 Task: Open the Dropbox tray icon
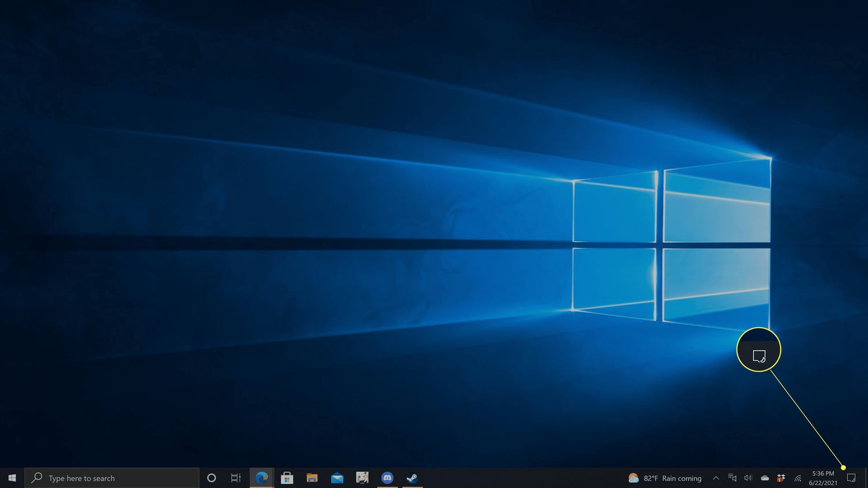781,478
